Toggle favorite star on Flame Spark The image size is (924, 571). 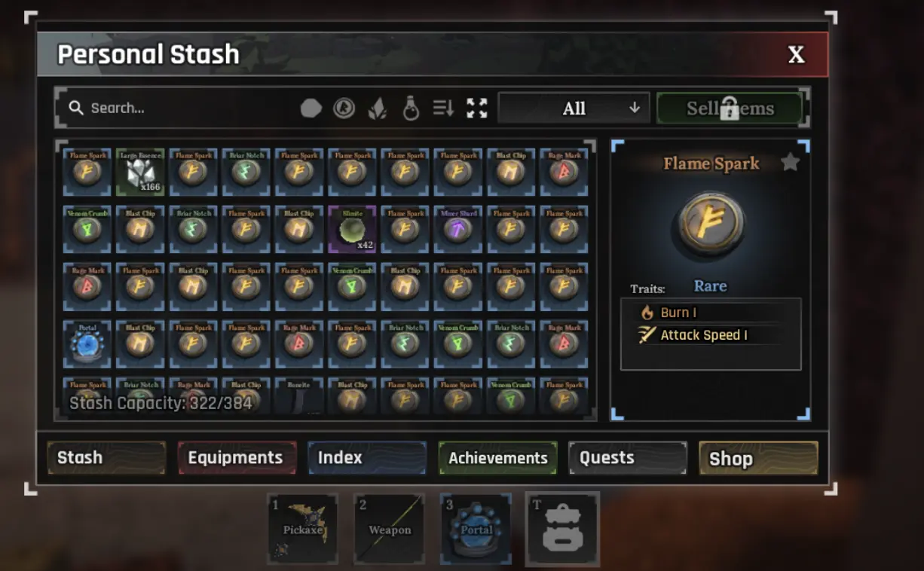tap(790, 162)
